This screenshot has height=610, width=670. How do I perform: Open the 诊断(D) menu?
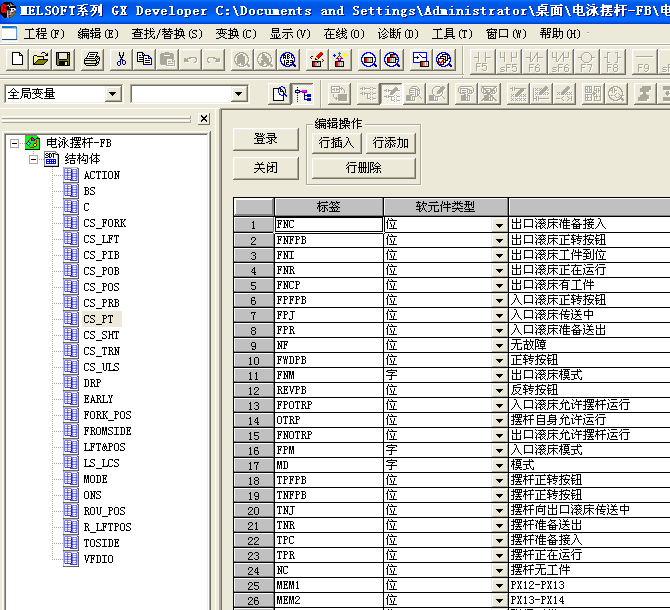396,34
